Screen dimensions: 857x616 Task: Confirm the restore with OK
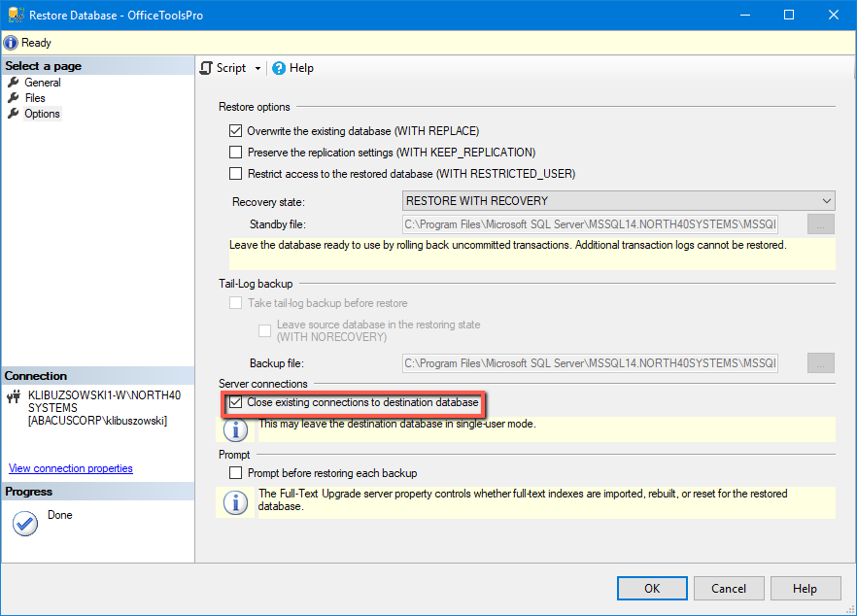pos(652,588)
